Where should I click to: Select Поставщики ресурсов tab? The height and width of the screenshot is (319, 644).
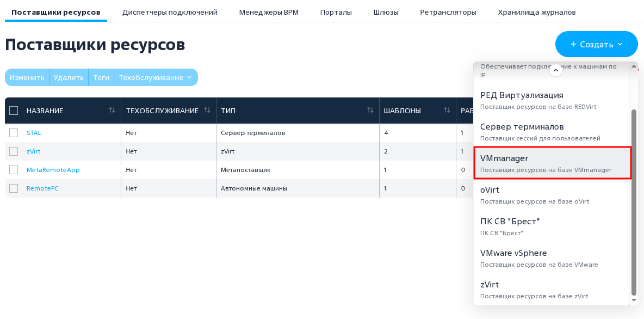click(56, 13)
